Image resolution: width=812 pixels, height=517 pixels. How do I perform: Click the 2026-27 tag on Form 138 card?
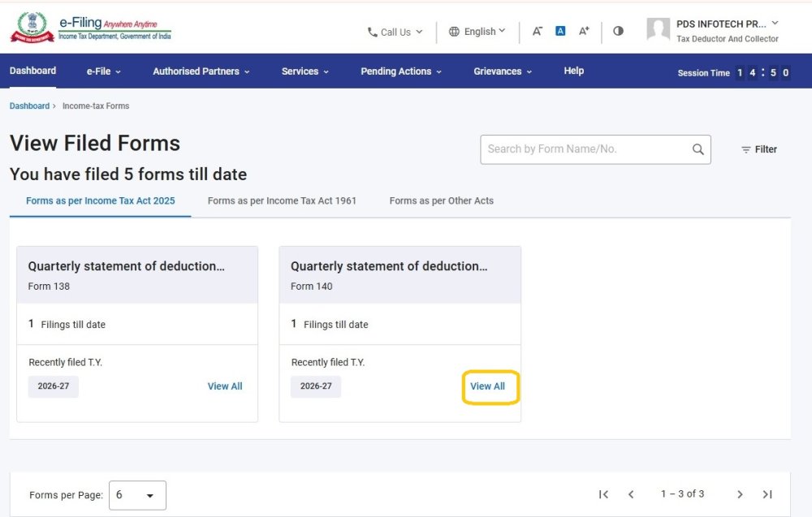coord(54,386)
